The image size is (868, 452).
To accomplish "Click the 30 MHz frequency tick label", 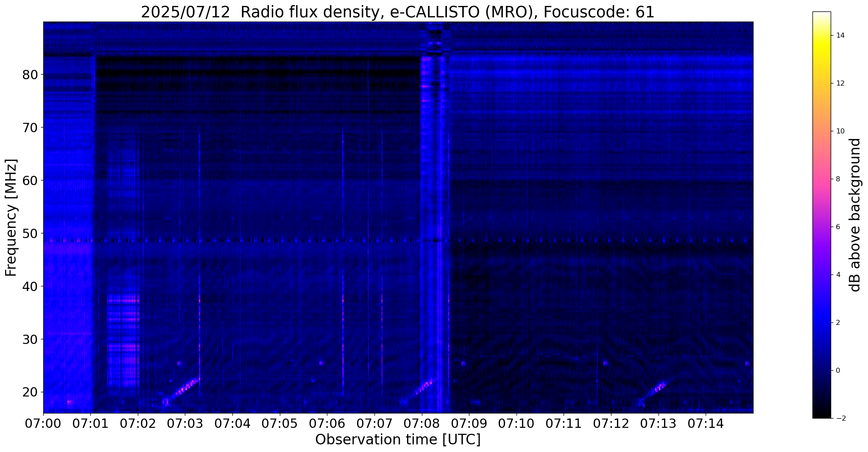I will 30,339.
